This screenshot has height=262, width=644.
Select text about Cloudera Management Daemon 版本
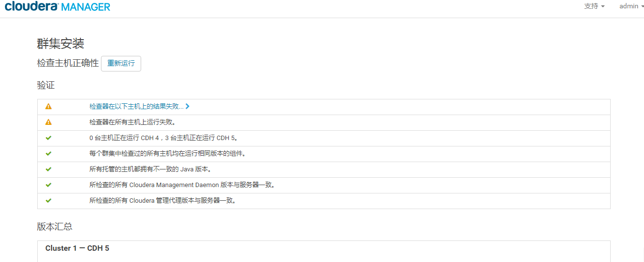coord(182,185)
